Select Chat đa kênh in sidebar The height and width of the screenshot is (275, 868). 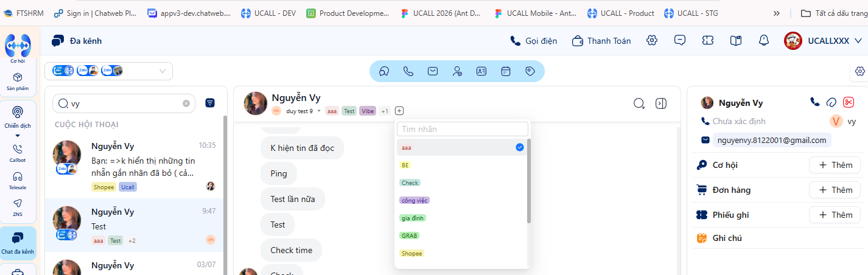coord(18,242)
